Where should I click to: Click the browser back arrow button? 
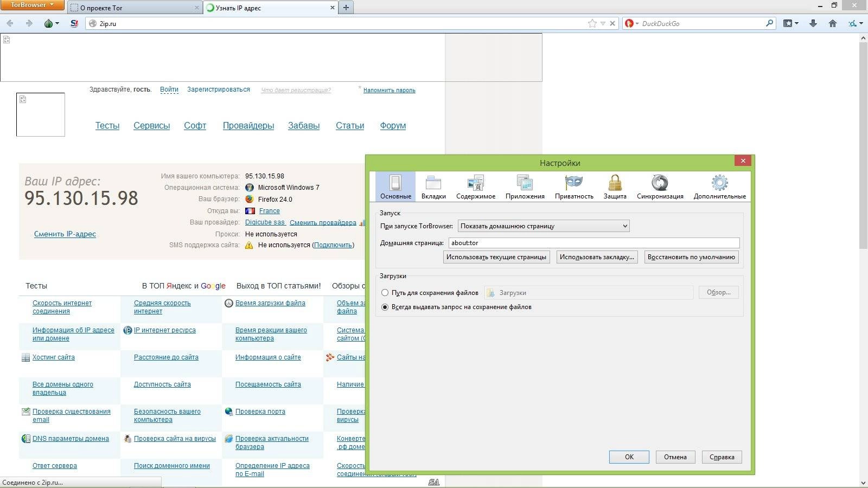[x=10, y=23]
